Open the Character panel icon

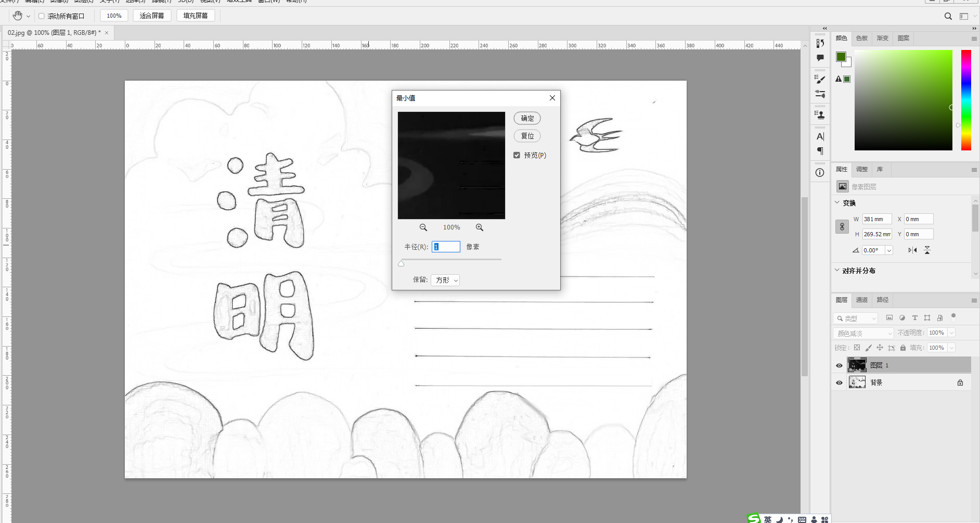[x=820, y=137]
